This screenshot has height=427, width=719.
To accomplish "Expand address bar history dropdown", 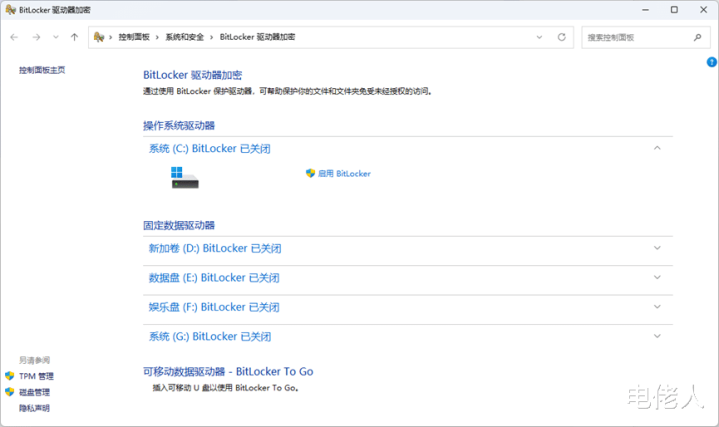I will click(x=539, y=37).
